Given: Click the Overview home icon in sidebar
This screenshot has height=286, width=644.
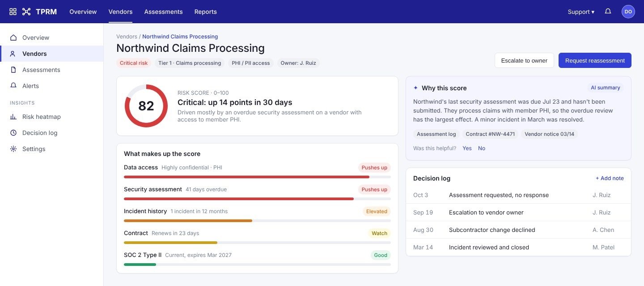Looking at the screenshot, I should 13,38.
